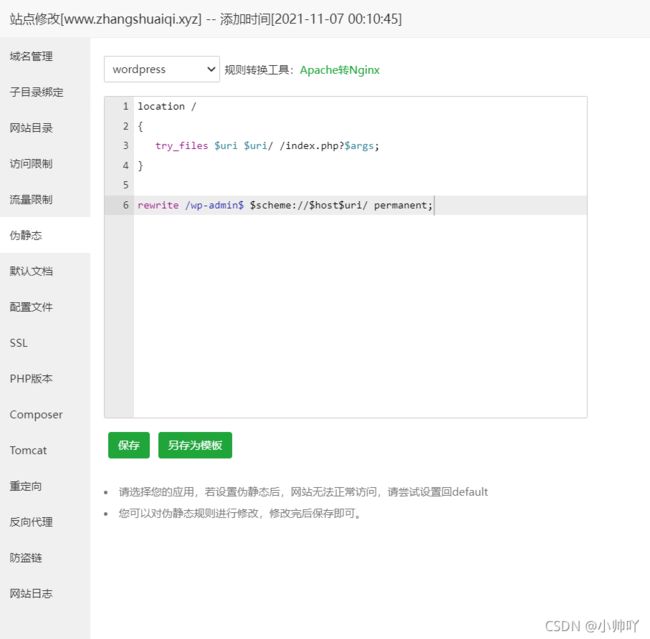
Task: Click the 另存为模板 button
Action: 195,445
